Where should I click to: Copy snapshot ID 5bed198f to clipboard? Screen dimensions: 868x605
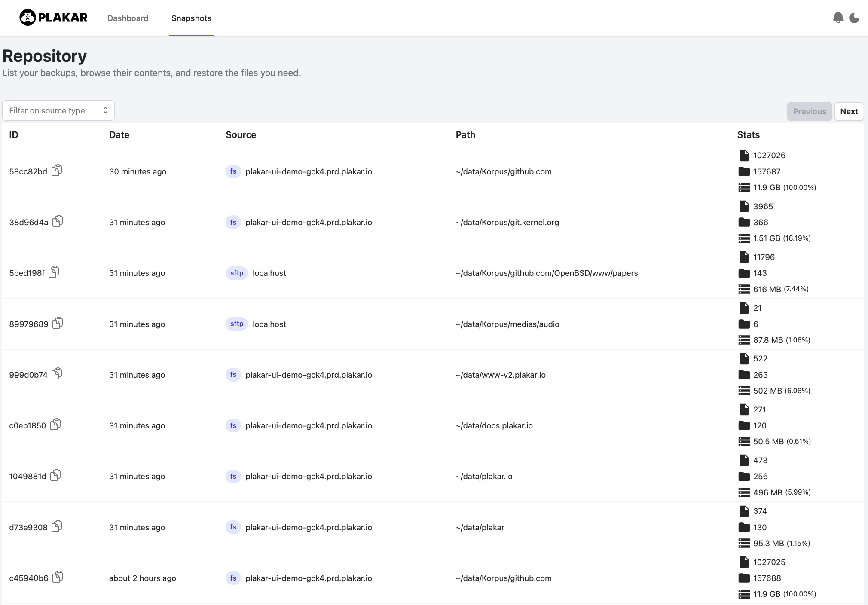54,272
